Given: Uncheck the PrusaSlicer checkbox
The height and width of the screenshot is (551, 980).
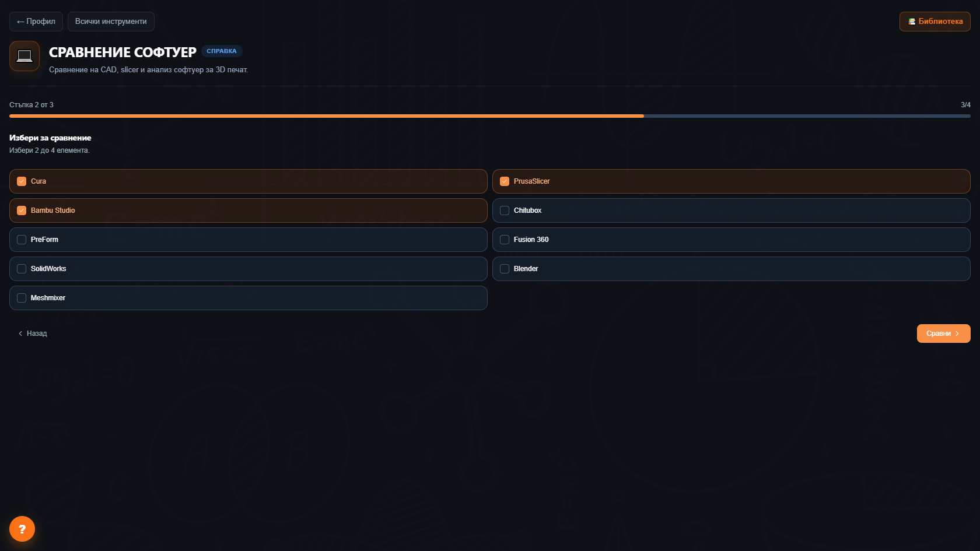Looking at the screenshot, I should 505,181.
